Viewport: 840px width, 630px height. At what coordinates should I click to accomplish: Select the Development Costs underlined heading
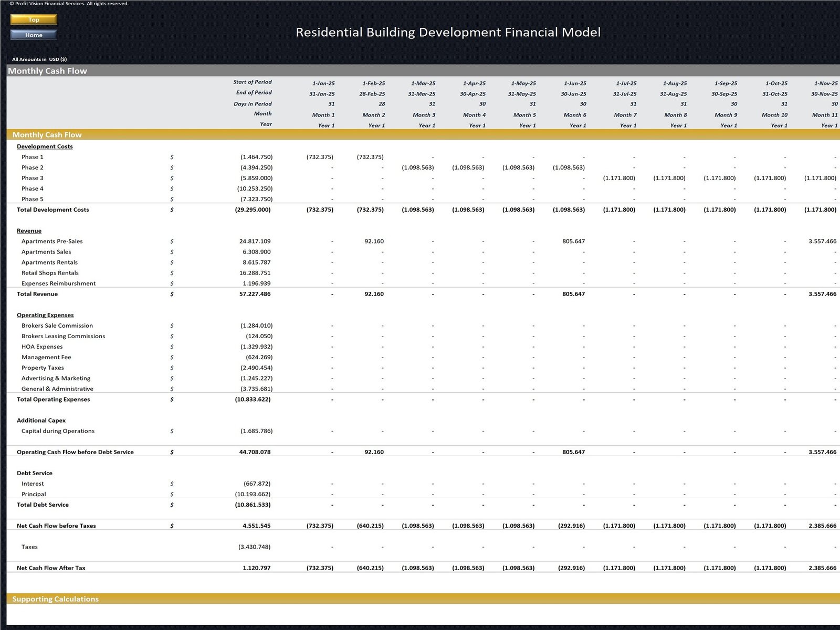pyautogui.click(x=45, y=146)
